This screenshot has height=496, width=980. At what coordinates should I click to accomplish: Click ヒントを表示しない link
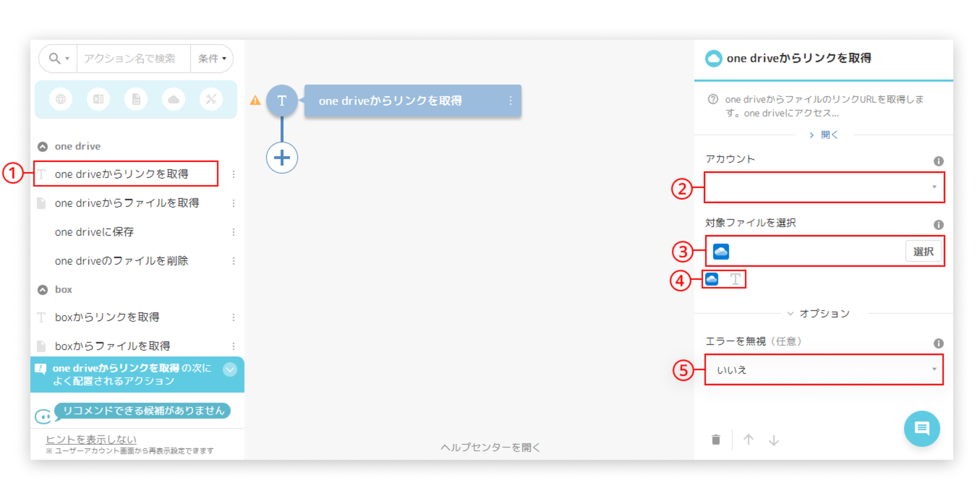pyautogui.click(x=91, y=439)
